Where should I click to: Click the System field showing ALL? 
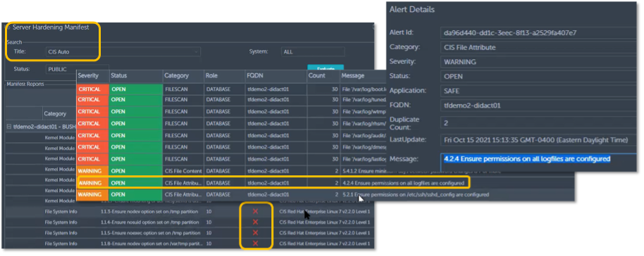313,52
